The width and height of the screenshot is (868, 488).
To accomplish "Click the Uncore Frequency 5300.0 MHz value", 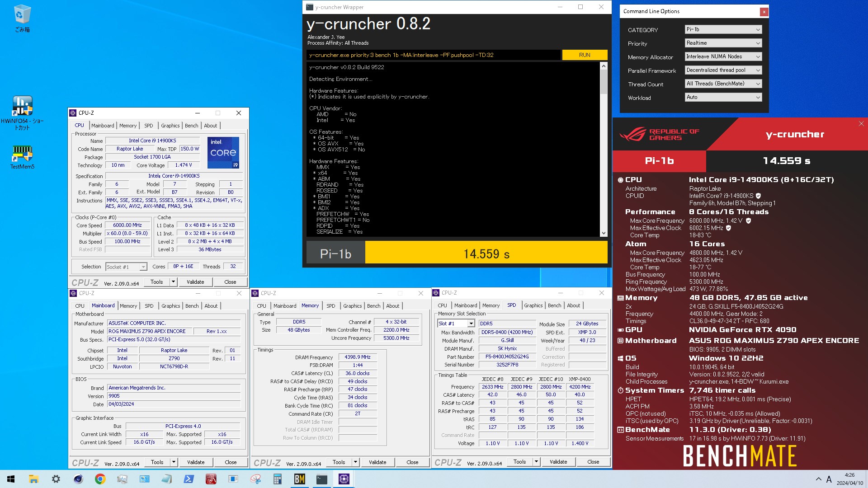I will [x=396, y=338].
